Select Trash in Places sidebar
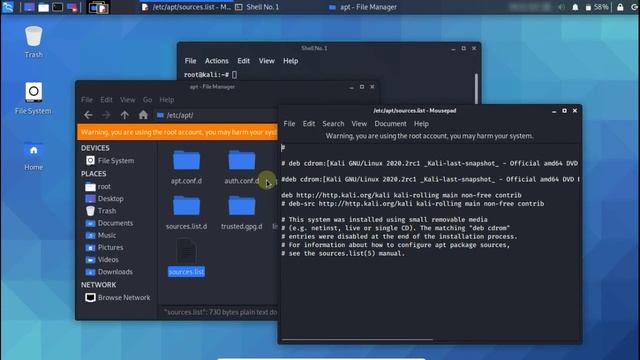This screenshot has width=640, height=360. [101, 211]
